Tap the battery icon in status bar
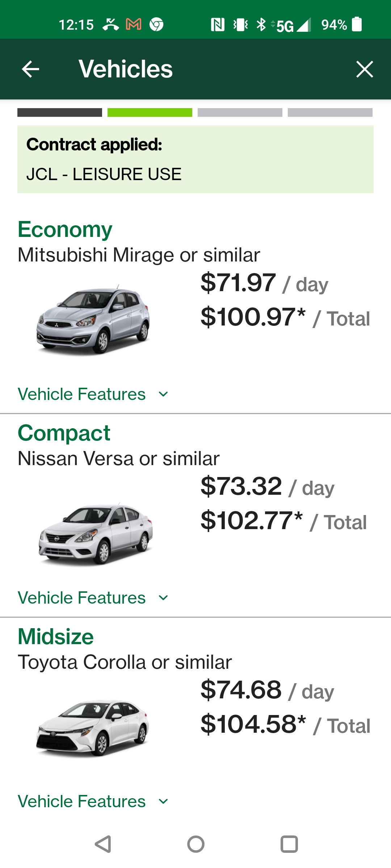 pyautogui.click(x=357, y=25)
